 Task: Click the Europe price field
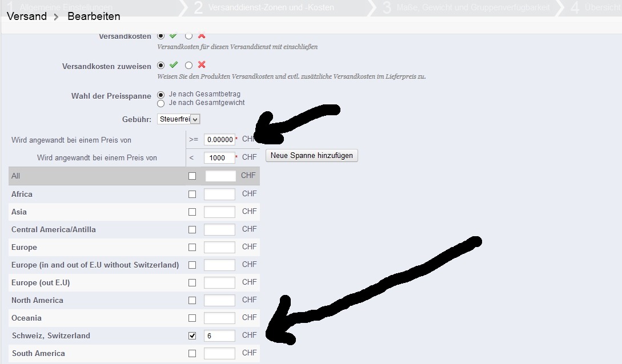219,247
